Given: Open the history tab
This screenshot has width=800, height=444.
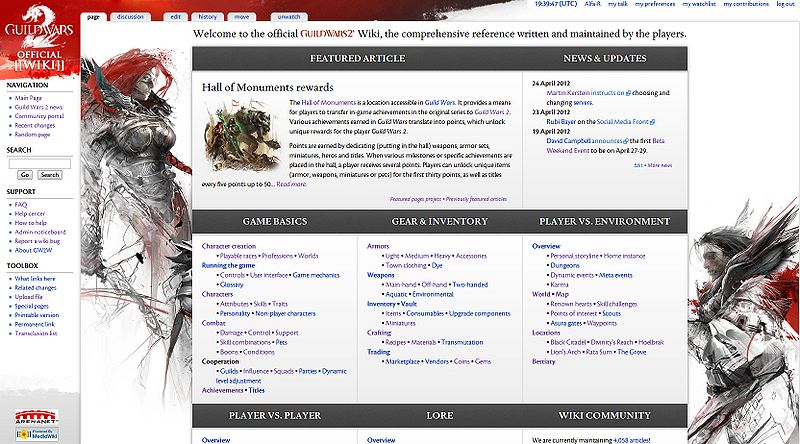Looking at the screenshot, I should click(x=208, y=17).
